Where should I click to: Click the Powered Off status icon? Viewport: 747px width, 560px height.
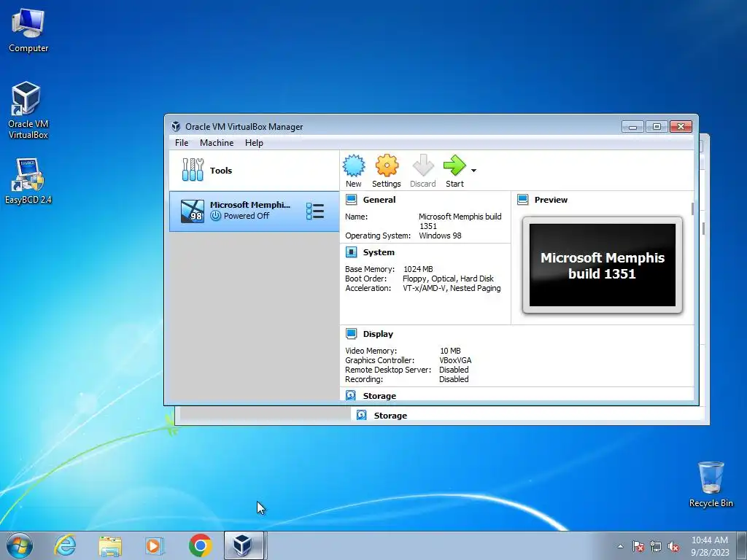click(216, 216)
